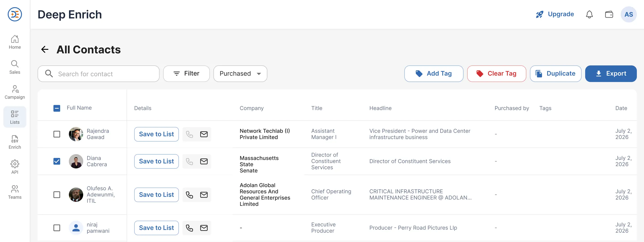Click the phone icon for Olufeso A. Adewunmi

point(189,195)
